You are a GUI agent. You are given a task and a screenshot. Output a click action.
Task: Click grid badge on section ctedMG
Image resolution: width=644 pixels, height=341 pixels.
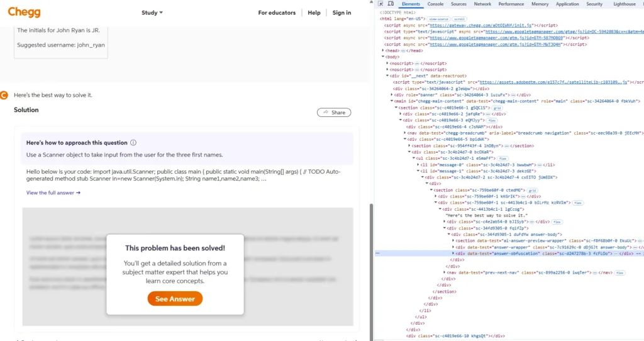(532, 191)
